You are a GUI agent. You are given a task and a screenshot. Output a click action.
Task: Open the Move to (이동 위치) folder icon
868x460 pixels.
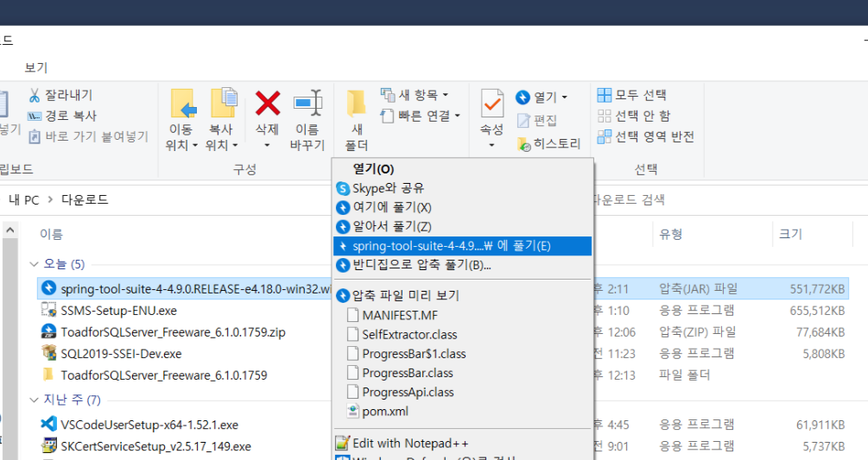183,104
